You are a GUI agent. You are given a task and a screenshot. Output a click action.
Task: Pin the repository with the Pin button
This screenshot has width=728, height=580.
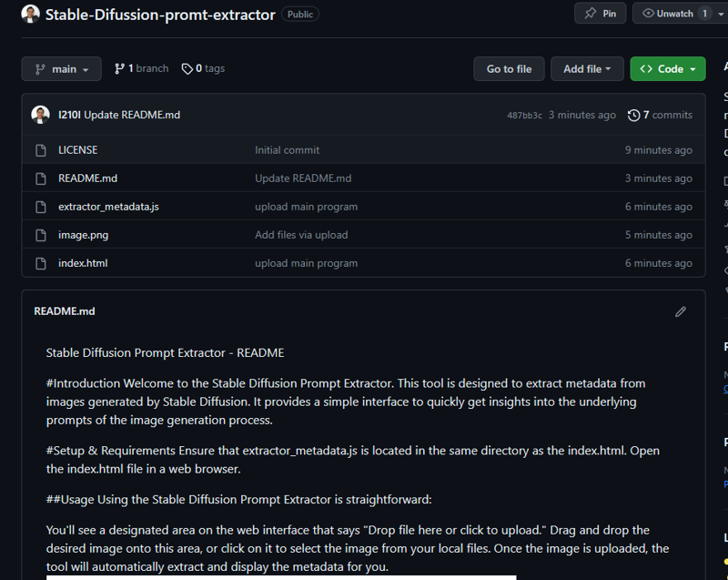[600, 14]
